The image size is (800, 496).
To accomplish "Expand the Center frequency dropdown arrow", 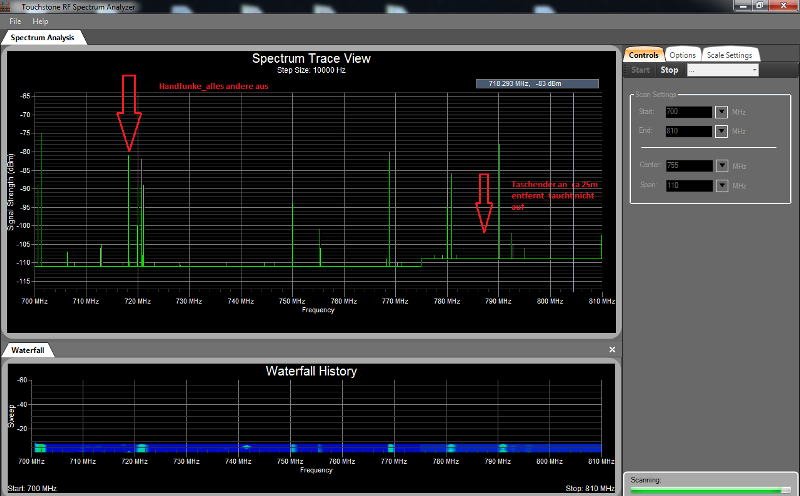I will 722,166.
